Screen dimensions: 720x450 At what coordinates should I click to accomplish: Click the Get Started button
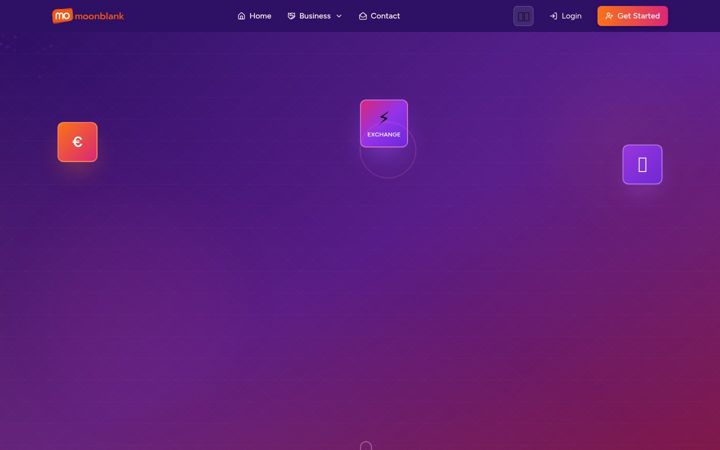coord(632,16)
